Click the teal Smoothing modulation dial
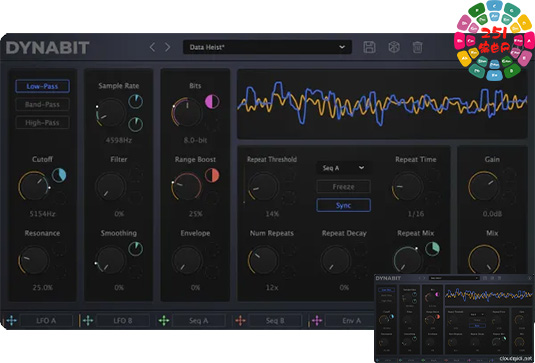 click(135, 249)
